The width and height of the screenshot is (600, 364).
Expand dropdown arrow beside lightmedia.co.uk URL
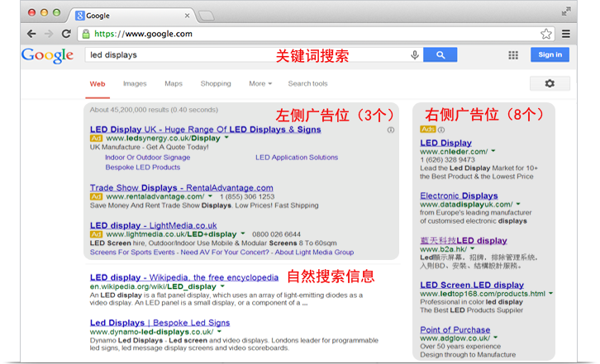tap(243, 234)
